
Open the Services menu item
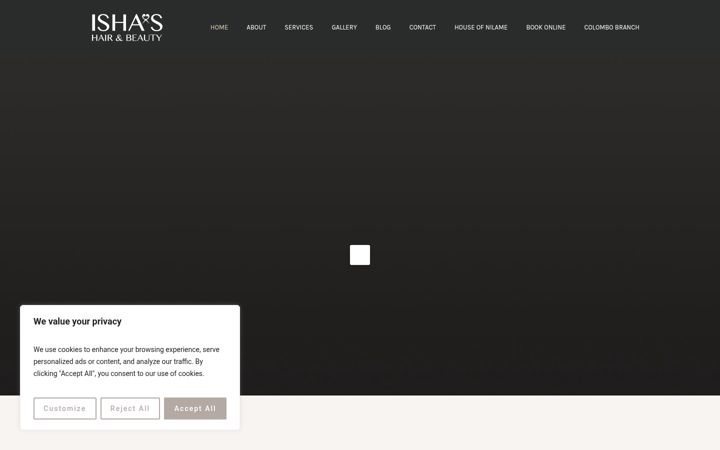(298, 28)
